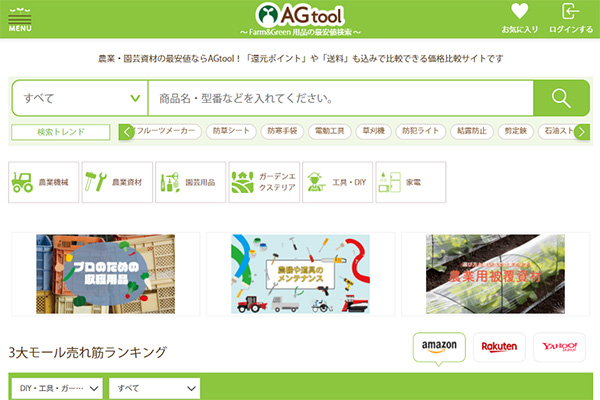Open the すべて ranking subcategory dropdown
Screen dimensions: 600x400
point(155,389)
